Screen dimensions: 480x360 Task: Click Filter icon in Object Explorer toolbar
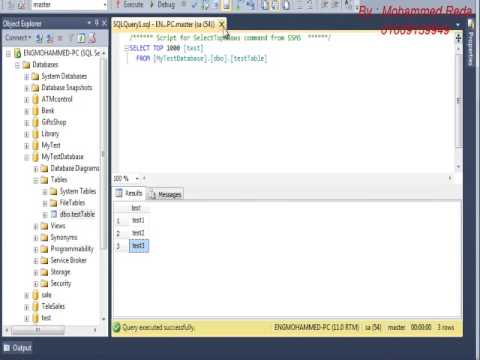(71, 38)
